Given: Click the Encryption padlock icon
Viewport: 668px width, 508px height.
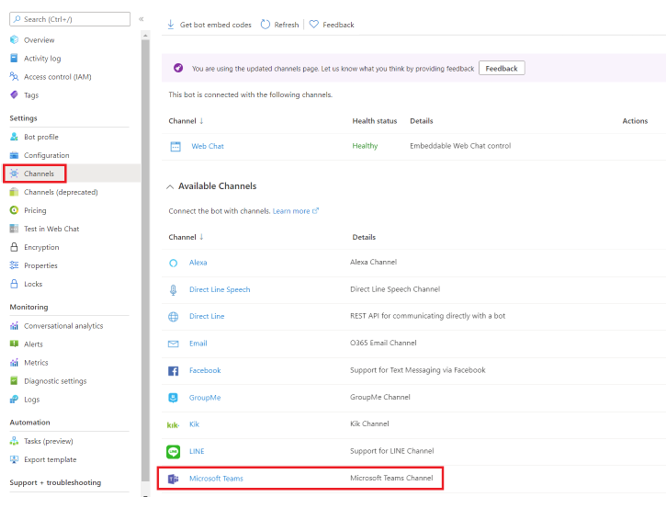Looking at the screenshot, I should click(x=14, y=247).
